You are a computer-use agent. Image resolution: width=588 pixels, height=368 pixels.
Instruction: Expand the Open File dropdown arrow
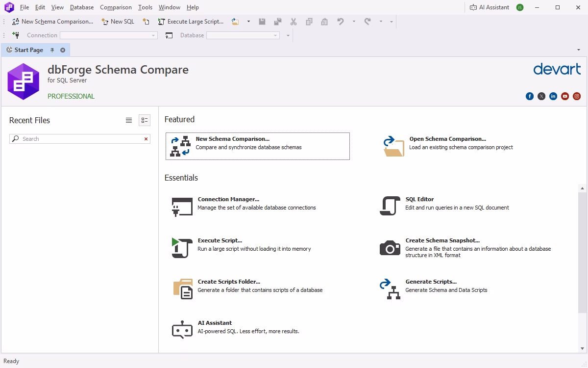click(248, 22)
